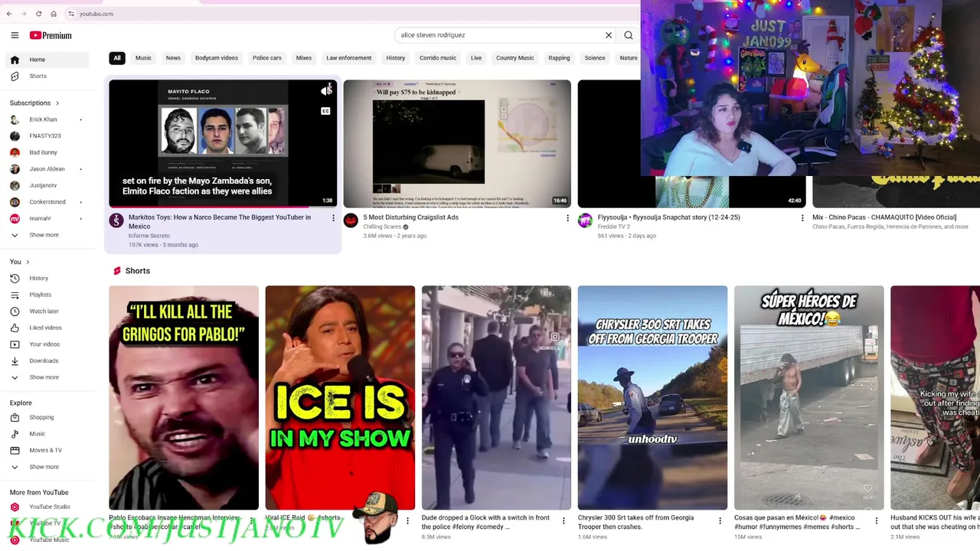Expand the Subscriptions header chevron
This screenshot has width=980, height=551.
tap(57, 103)
